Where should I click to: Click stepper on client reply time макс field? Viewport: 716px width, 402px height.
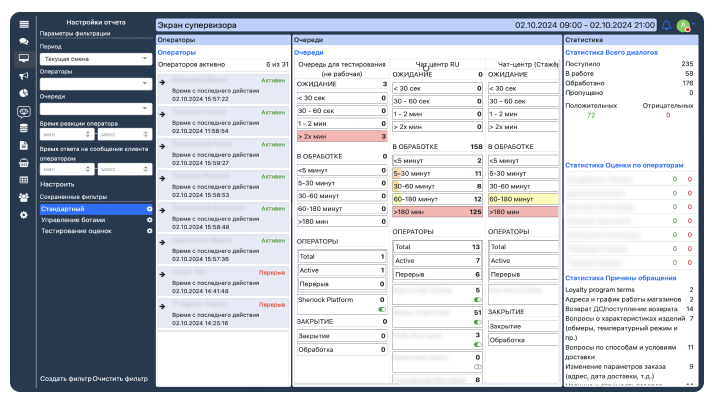pyautogui.click(x=145, y=169)
